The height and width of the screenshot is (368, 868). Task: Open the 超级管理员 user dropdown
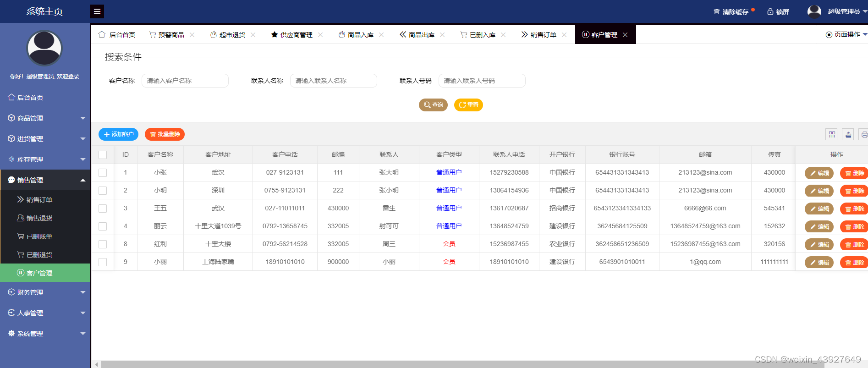847,11
